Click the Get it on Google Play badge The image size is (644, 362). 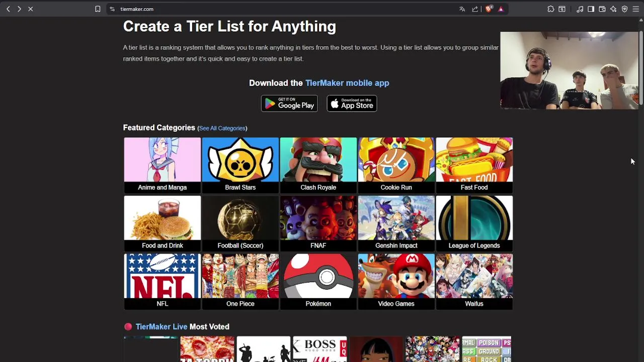click(x=289, y=104)
